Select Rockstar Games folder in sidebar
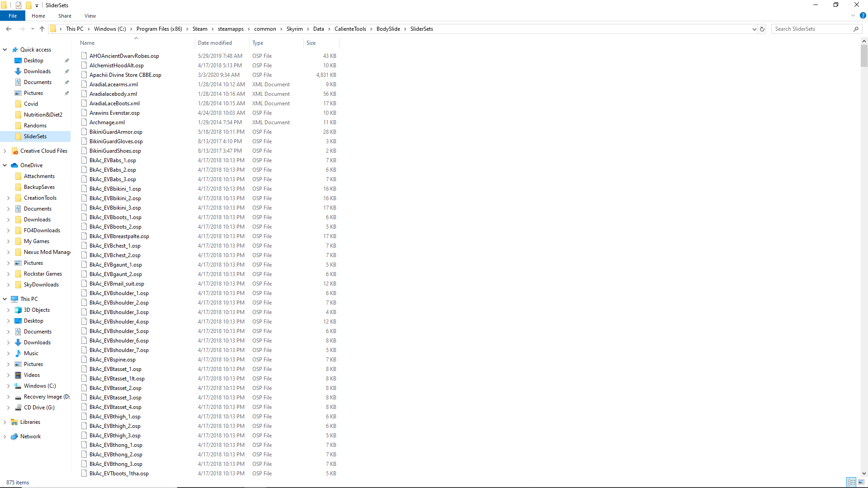Image resolution: width=868 pixels, height=488 pixels. [43, 274]
